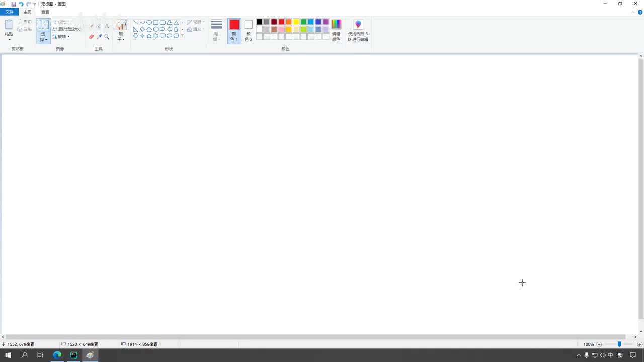Click the zoom slider handle
Screen dimensions: 644x362
[619, 344]
